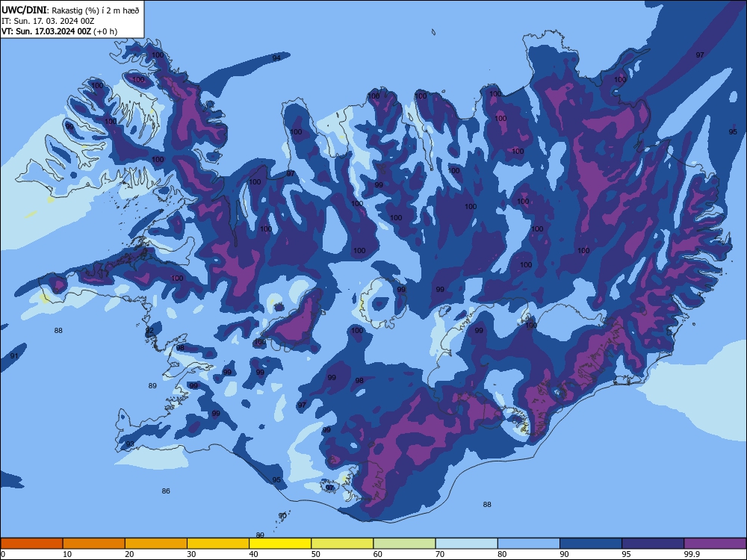Viewport: 747px width, 560px height.
Task: Click the '93' humidity value on map
Action: tap(129, 444)
